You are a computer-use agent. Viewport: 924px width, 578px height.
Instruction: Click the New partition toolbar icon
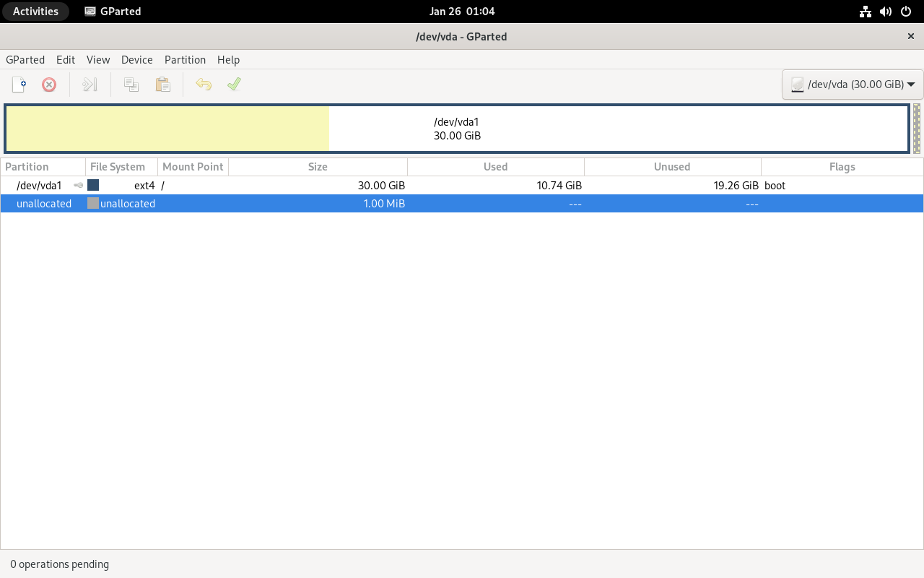click(19, 85)
